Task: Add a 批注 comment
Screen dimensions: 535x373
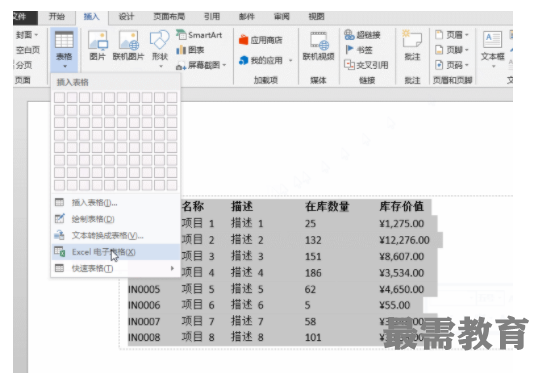Action: pyautogui.click(x=412, y=45)
